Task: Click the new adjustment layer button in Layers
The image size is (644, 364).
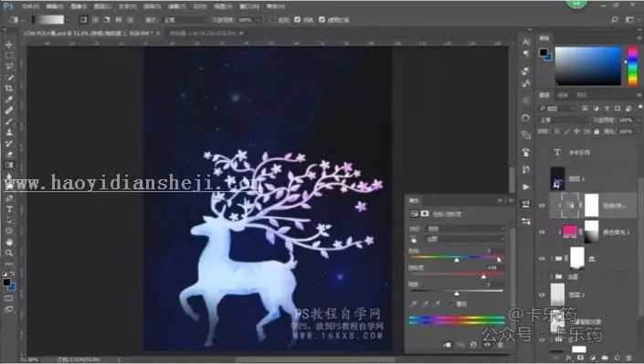Action: point(593,358)
